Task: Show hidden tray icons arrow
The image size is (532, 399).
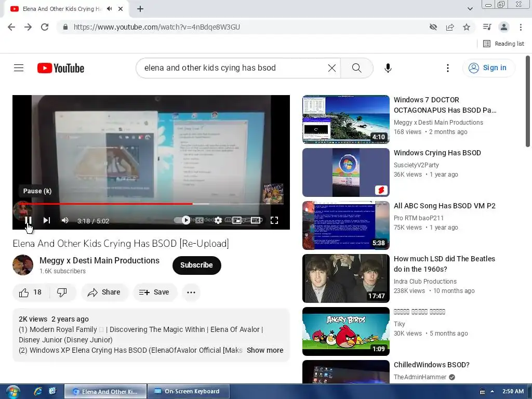Action: (x=493, y=391)
